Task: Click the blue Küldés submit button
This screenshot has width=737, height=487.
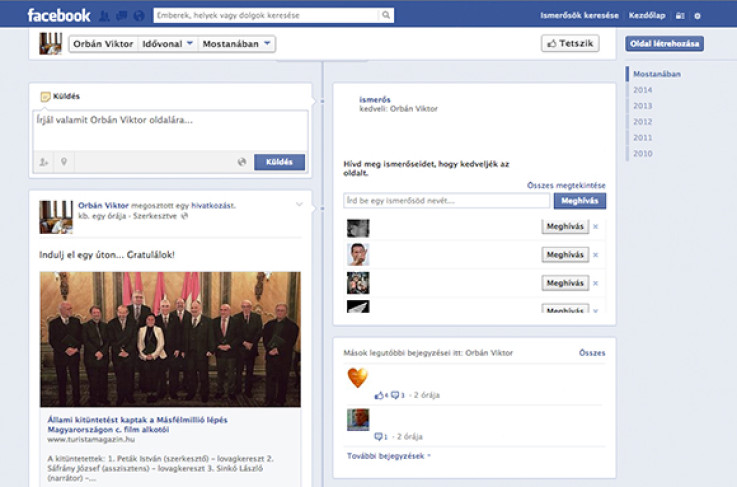Action: [279, 162]
